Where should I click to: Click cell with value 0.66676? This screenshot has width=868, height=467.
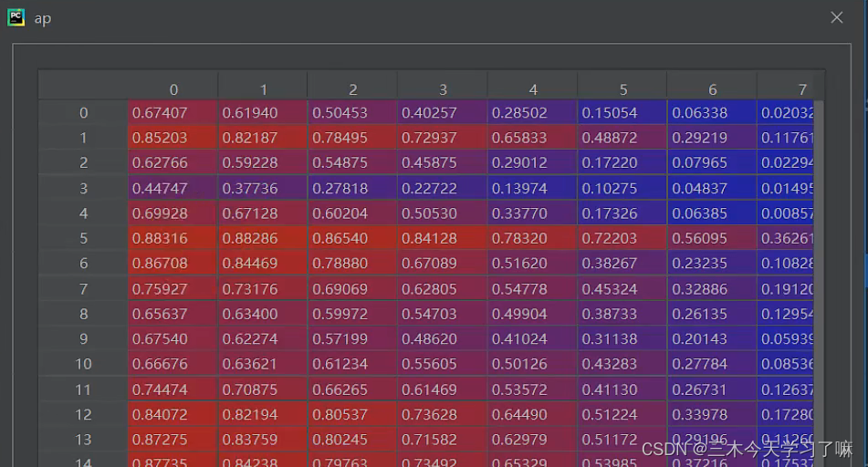[173, 364]
